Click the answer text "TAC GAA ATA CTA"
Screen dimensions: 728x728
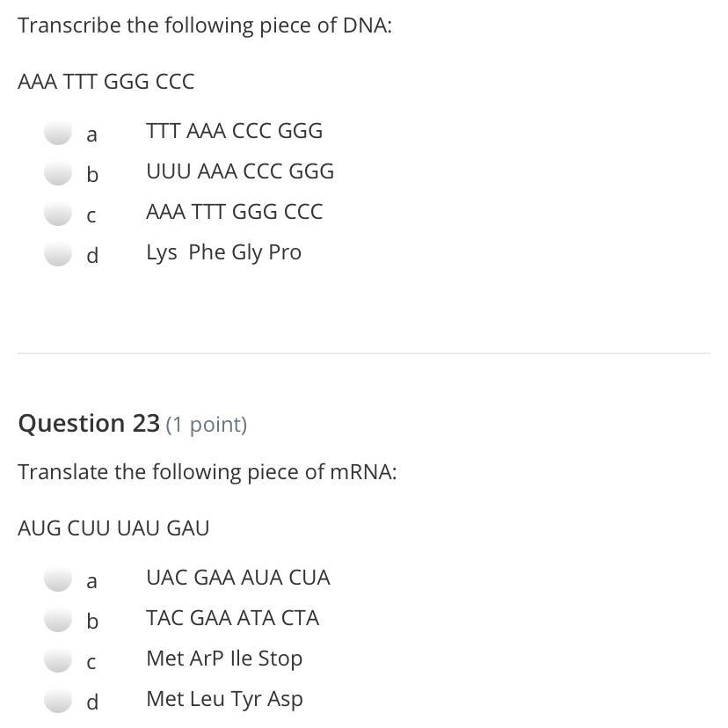[232, 618]
